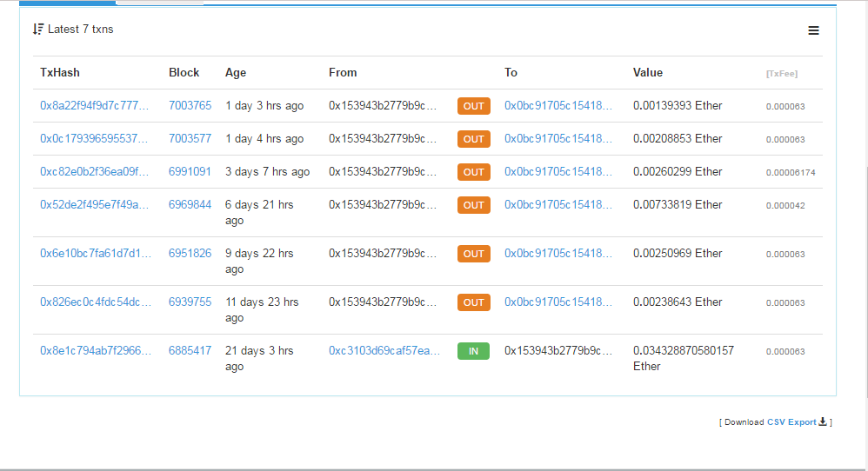
Task: Open transaction 0x0c179396595537...
Action: click(94, 139)
